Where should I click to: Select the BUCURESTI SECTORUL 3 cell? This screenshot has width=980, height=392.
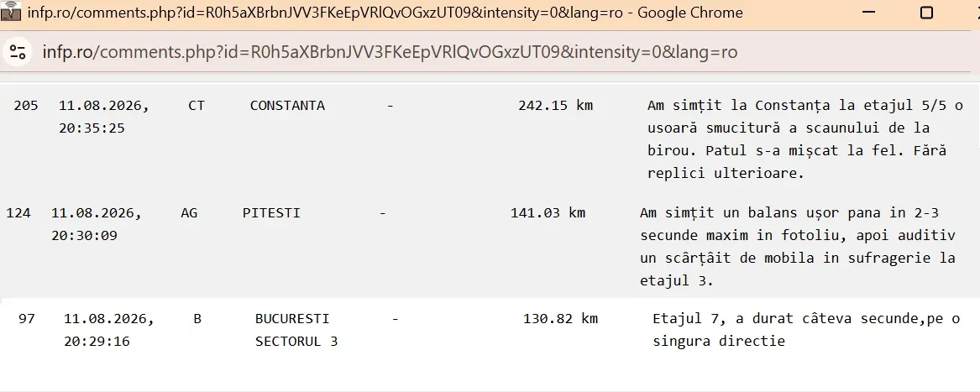point(296,330)
